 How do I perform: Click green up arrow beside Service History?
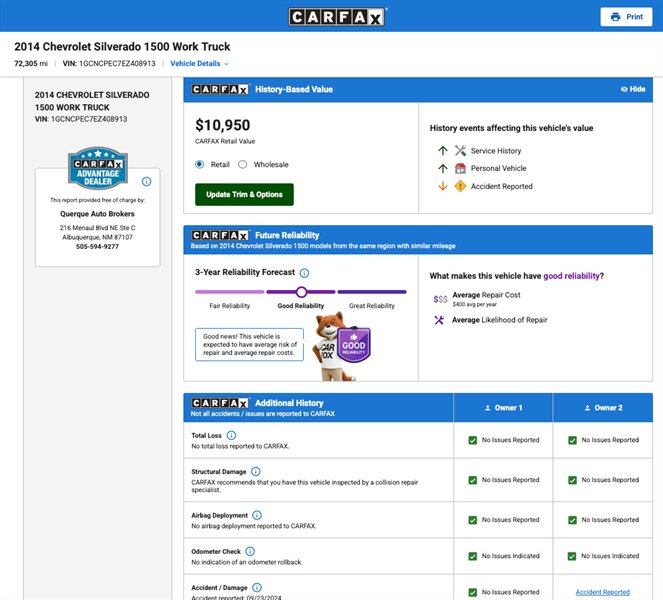[x=443, y=151]
